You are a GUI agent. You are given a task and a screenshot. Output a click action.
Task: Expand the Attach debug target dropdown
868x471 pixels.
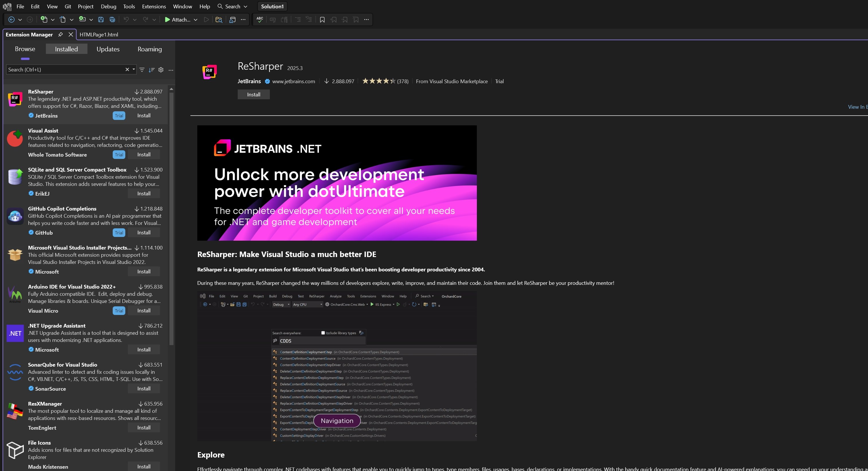196,20
